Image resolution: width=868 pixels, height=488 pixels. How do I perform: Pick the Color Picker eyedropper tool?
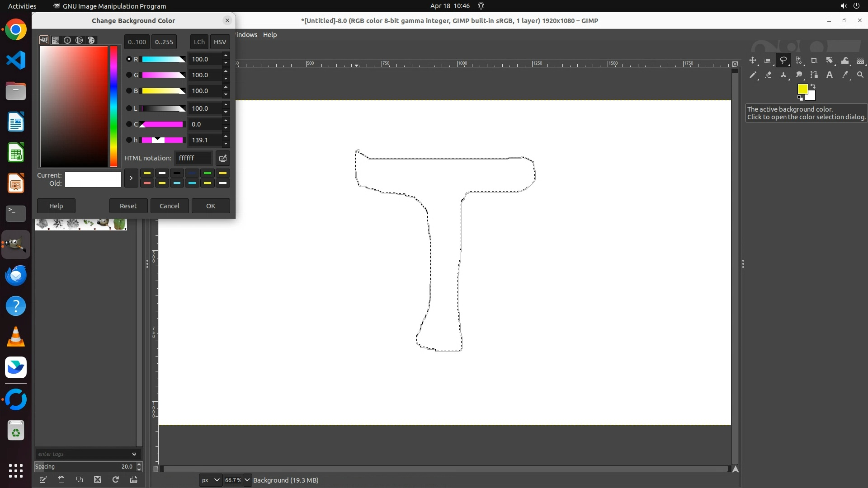coord(844,75)
